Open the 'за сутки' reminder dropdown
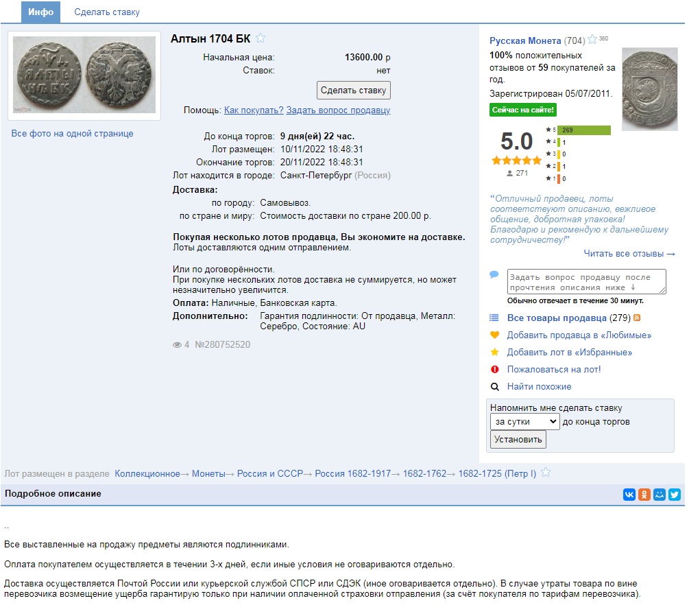Image resolution: width=689 pixels, height=616 pixels. 524,421
